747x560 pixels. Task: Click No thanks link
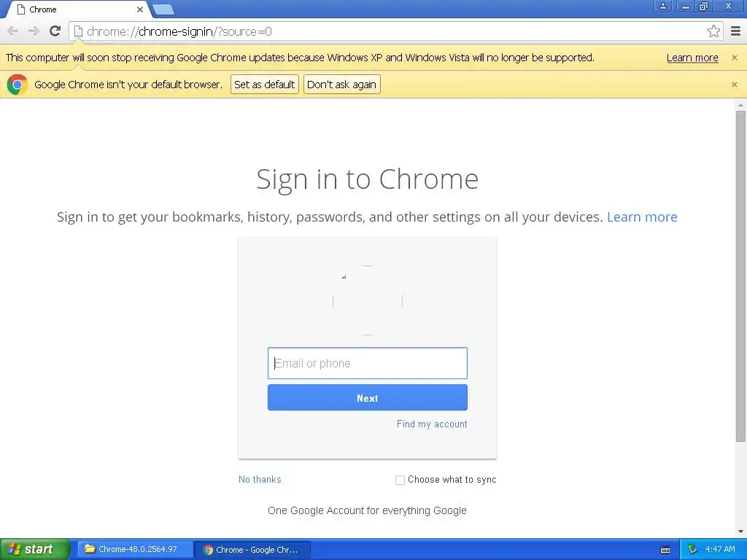point(260,480)
